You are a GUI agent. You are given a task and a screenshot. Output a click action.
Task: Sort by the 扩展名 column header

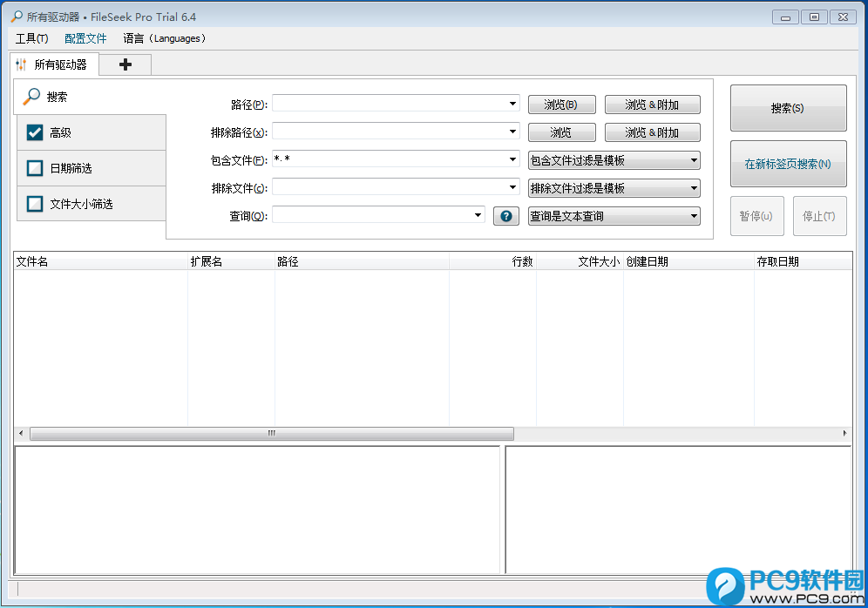(x=232, y=261)
